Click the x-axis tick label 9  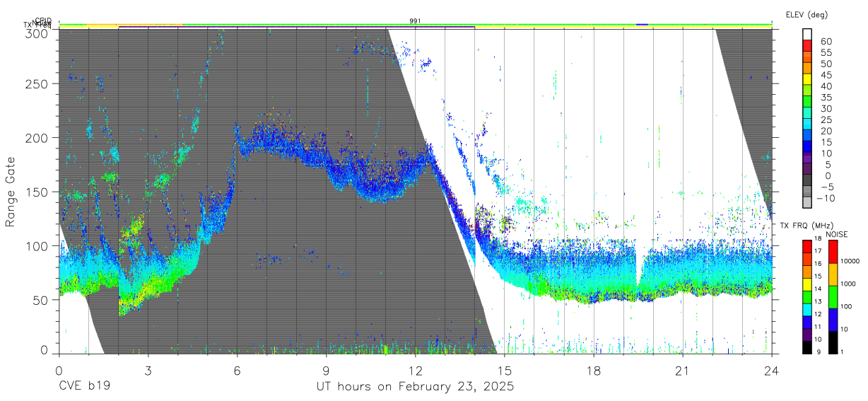pyautogui.click(x=326, y=370)
